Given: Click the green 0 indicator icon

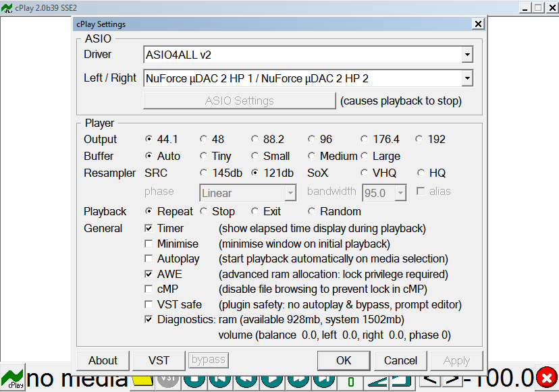Looking at the screenshot, I should point(351,382).
